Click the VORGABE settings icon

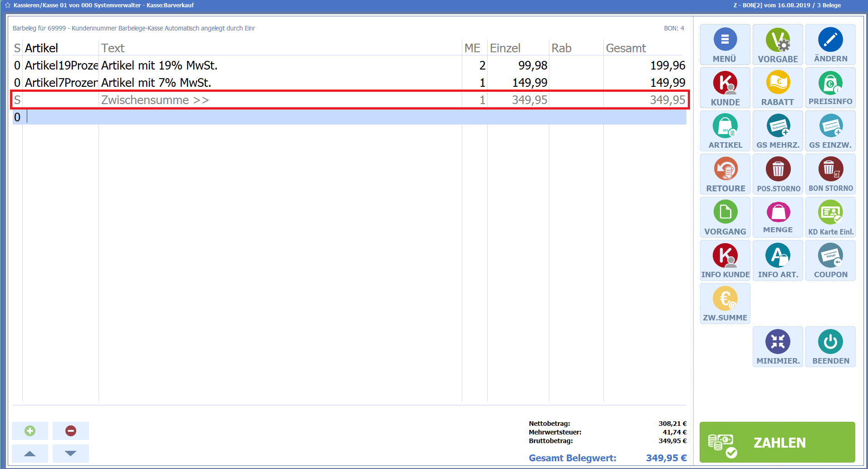tap(778, 45)
